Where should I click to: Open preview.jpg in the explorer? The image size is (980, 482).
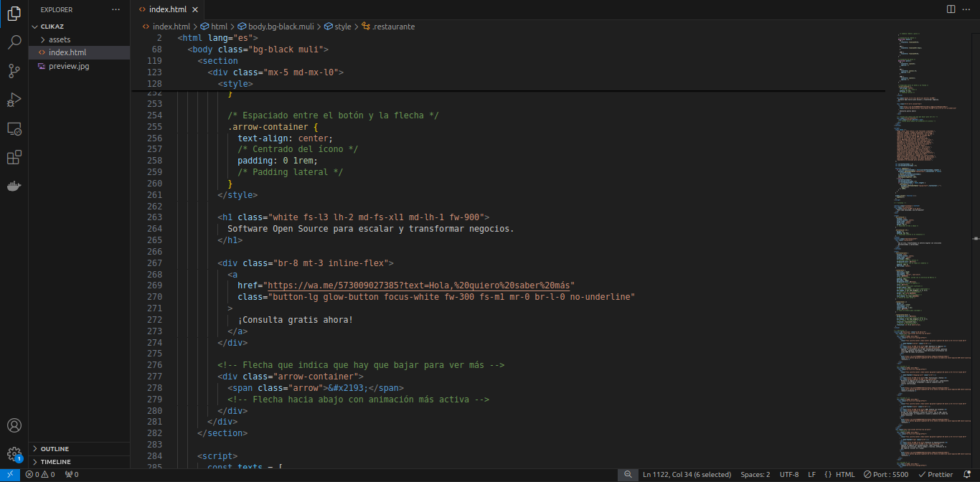(79, 66)
